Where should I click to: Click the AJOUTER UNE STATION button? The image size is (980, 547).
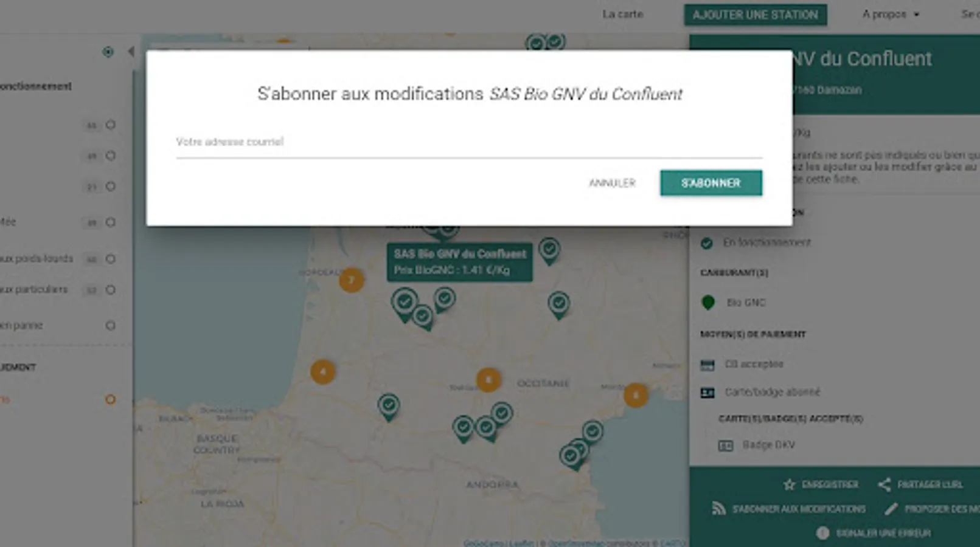click(755, 15)
